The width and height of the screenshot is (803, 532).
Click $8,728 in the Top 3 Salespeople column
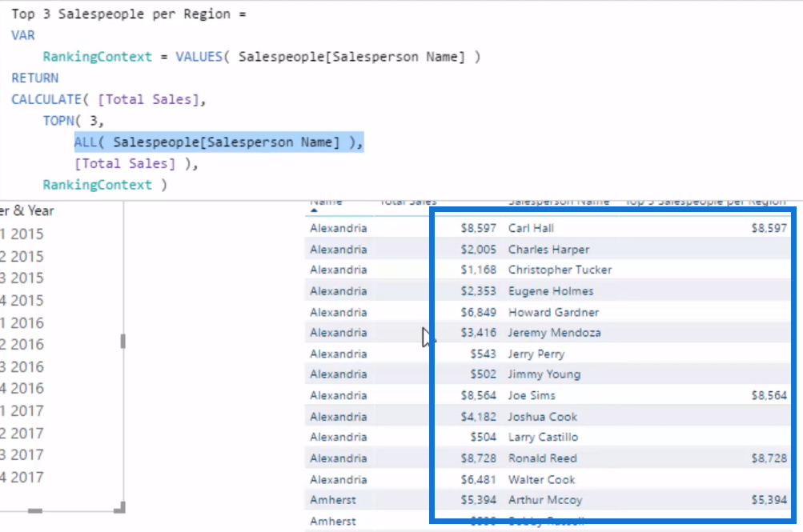point(769,458)
